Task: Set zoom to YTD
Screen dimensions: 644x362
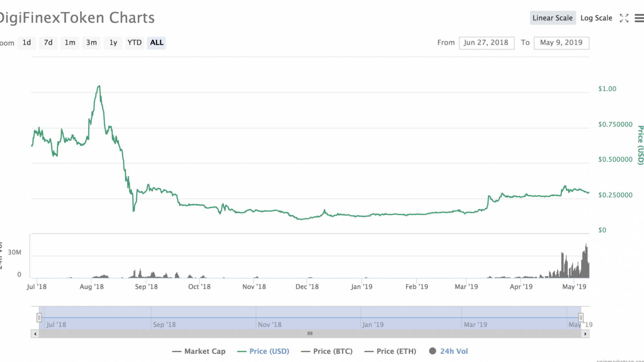Action: point(134,43)
